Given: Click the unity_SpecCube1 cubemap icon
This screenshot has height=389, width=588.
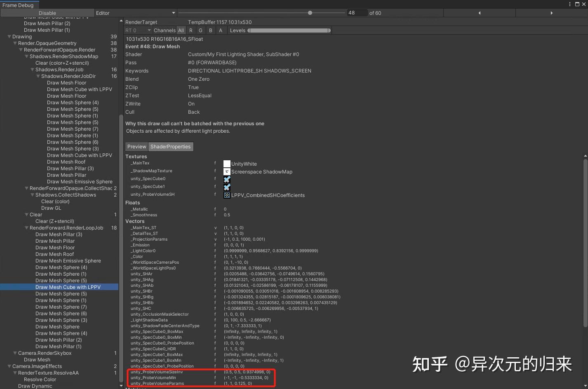Looking at the screenshot, I should tap(227, 187).
